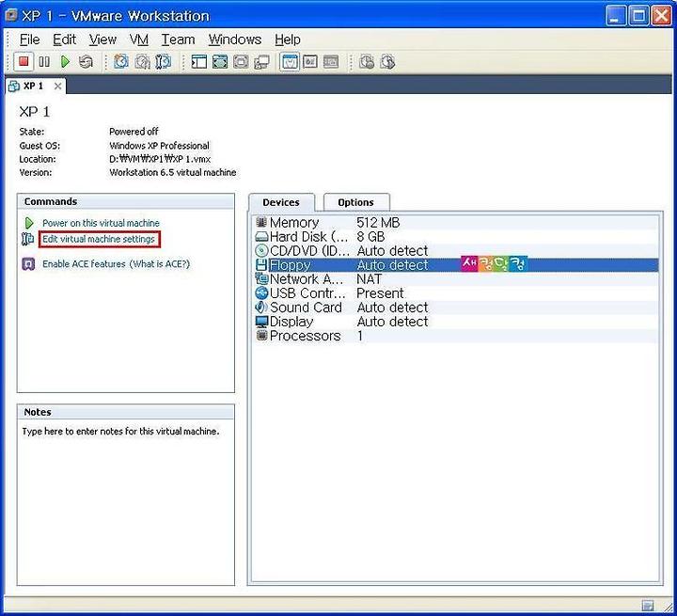The height and width of the screenshot is (616, 677).
Task: Click the Unity mode toolbar icon
Action: pyautogui.click(x=261, y=62)
